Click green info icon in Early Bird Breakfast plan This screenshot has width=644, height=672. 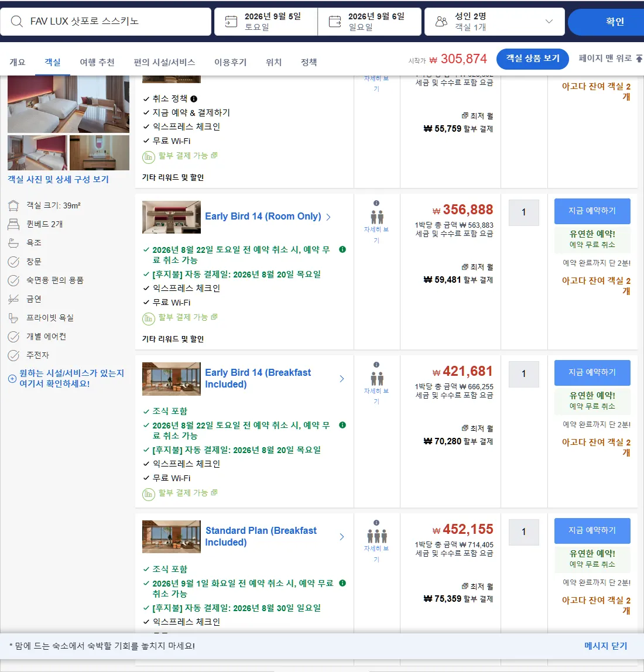coord(342,425)
